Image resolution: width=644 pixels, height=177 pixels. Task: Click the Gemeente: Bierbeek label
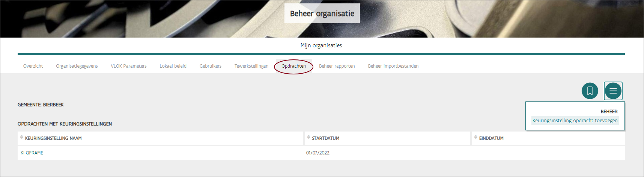pyautogui.click(x=41, y=105)
